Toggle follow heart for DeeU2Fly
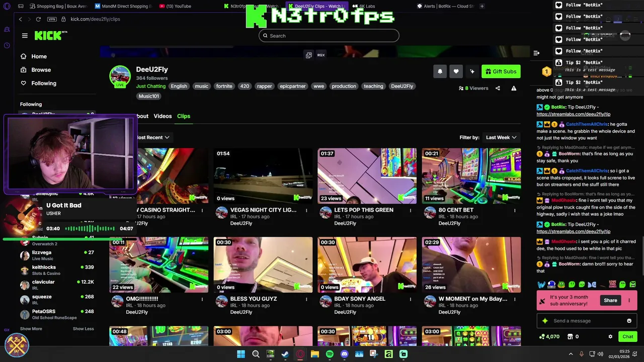The width and height of the screenshot is (644, 362). coord(456,71)
